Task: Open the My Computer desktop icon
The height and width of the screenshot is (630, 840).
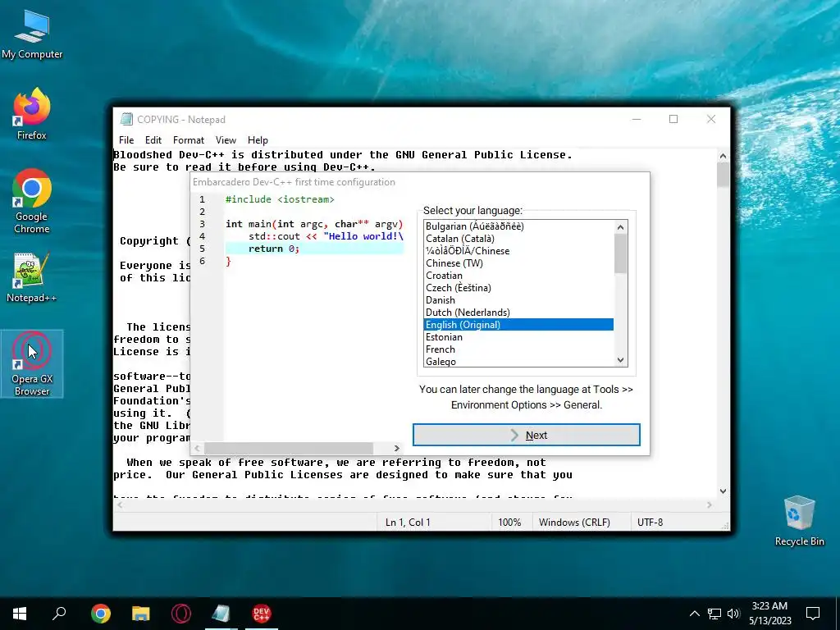Action: click(x=32, y=34)
